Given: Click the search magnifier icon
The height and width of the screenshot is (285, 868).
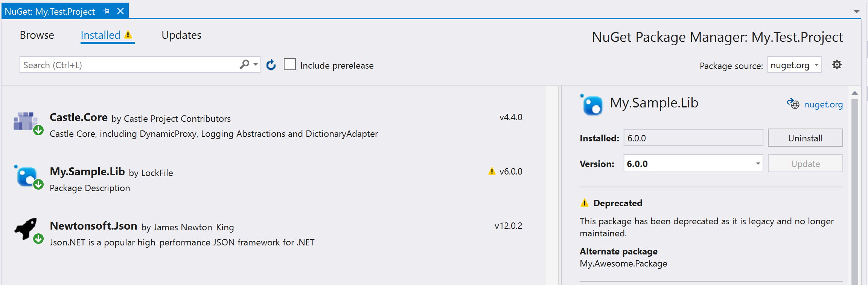Looking at the screenshot, I should 244,65.
